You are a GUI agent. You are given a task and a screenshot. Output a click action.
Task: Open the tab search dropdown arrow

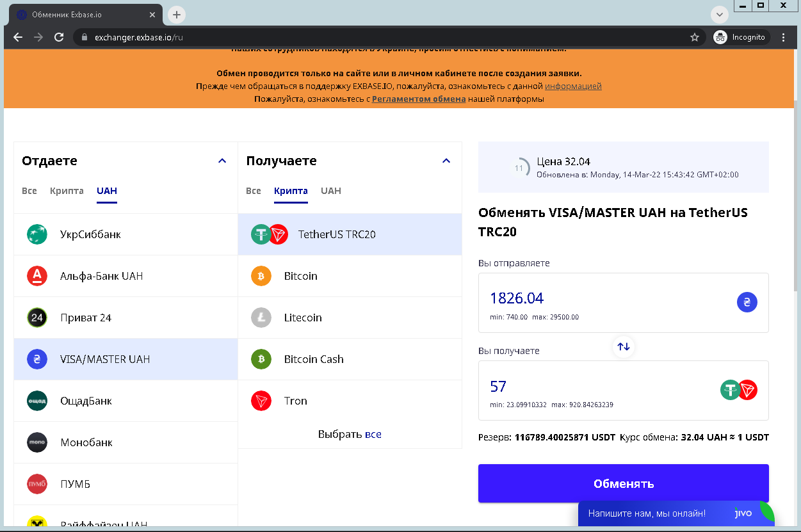click(719, 14)
